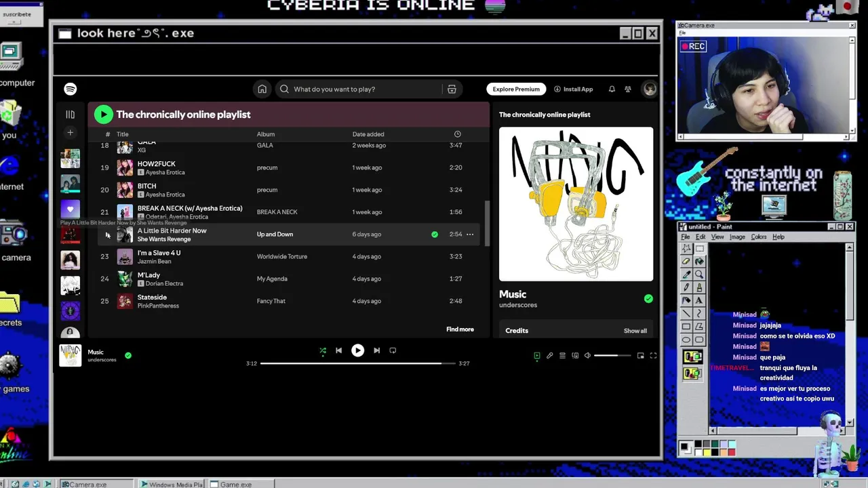Screen dimensions: 868x488
Task: Toggle saved check on A Little Bit Harder Now
Action: (435, 235)
